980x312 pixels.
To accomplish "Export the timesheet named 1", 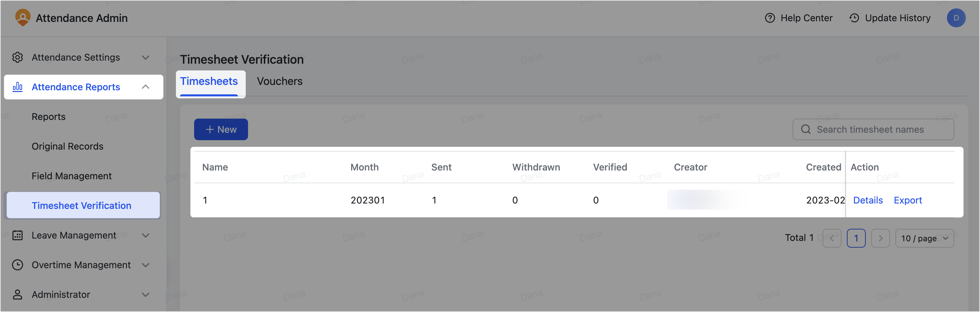I will (908, 200).
